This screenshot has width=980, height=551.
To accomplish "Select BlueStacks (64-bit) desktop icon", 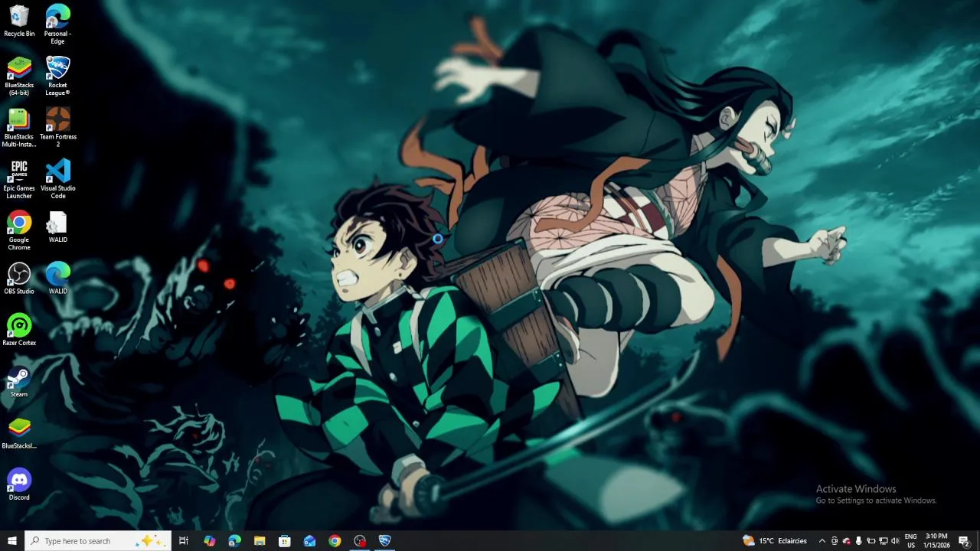I will [x=19, y=77].
